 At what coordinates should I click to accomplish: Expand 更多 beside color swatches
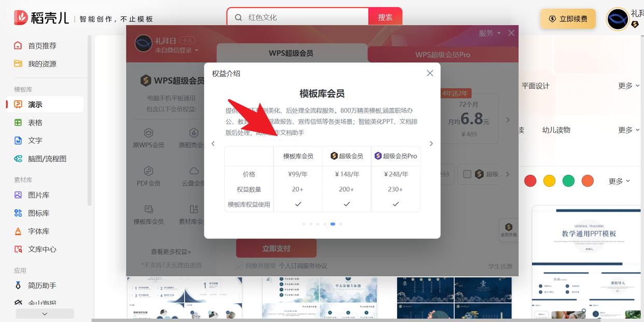619,181
